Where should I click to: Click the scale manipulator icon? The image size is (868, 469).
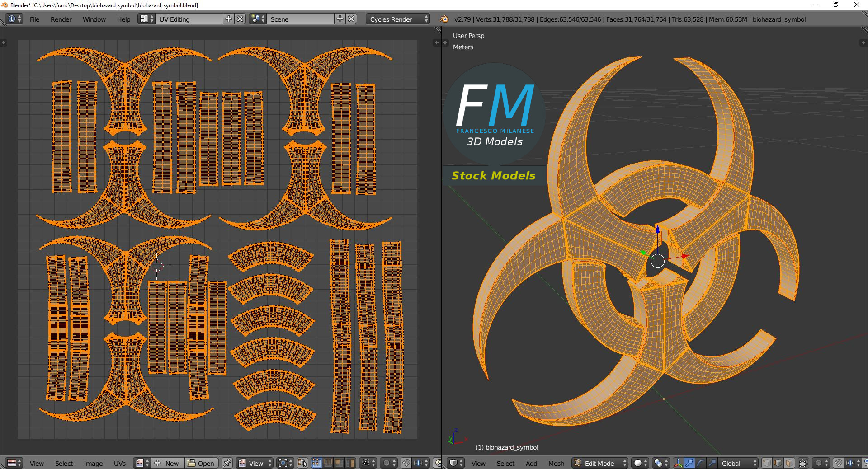712,463
